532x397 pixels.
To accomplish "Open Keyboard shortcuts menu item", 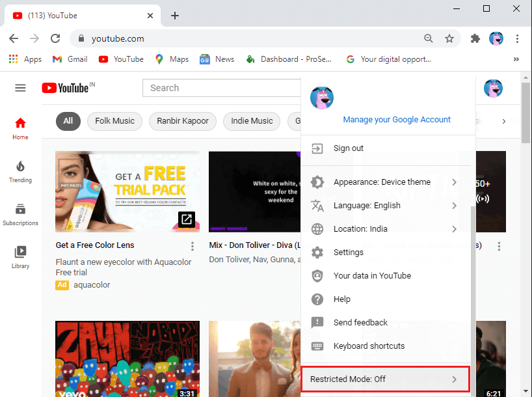I will [x=386, y=346].
